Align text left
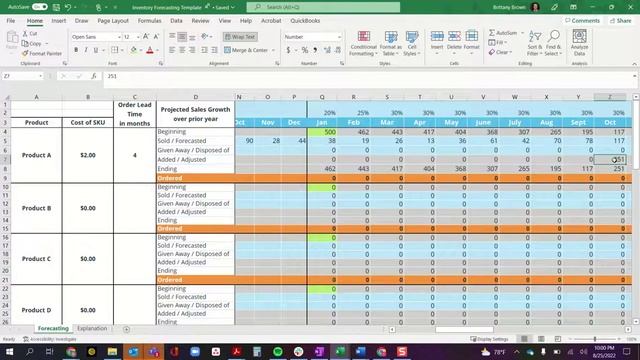 pyautogui.click(x=172, y=50)
